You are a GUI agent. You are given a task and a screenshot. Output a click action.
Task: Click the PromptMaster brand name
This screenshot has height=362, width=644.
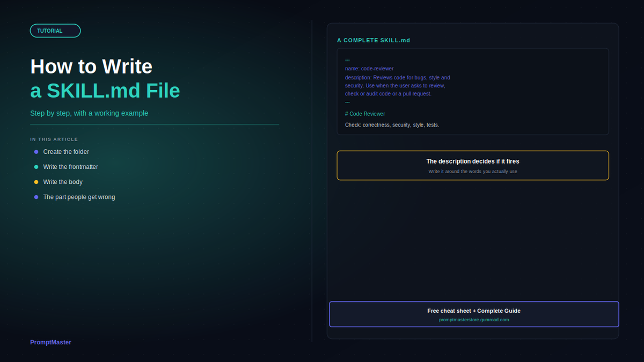coord(50,342)
